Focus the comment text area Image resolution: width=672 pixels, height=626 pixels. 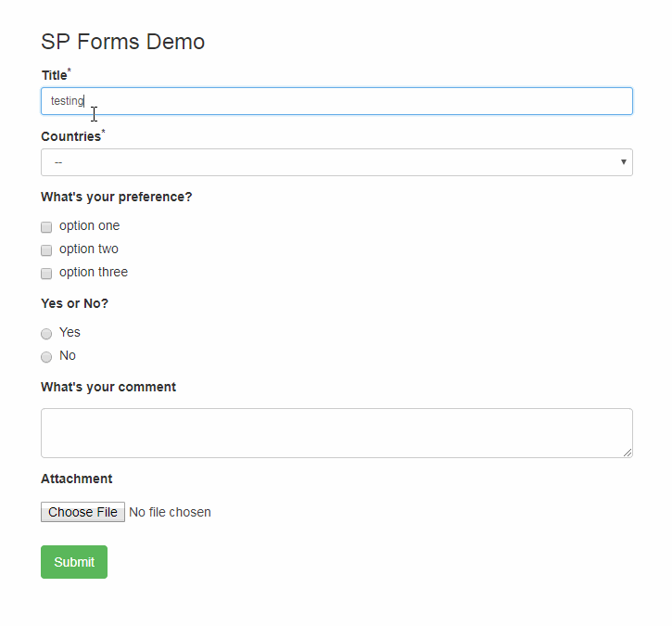tap(336, 433)
